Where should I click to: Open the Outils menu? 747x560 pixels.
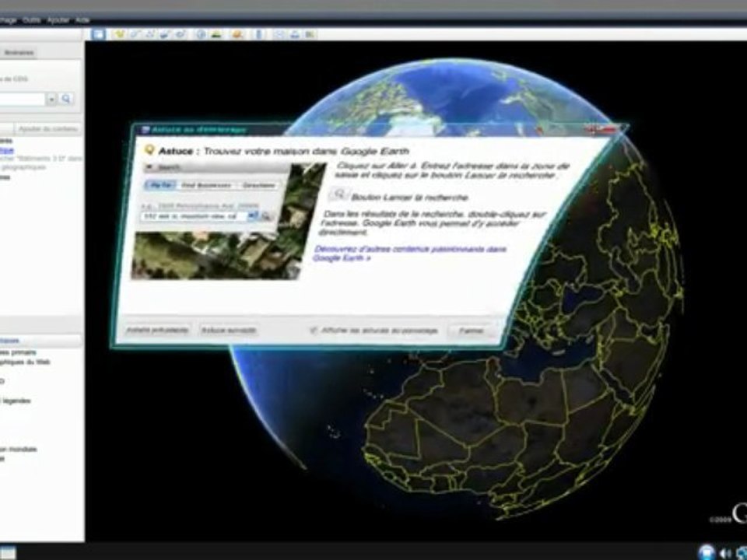pos(31,20)
